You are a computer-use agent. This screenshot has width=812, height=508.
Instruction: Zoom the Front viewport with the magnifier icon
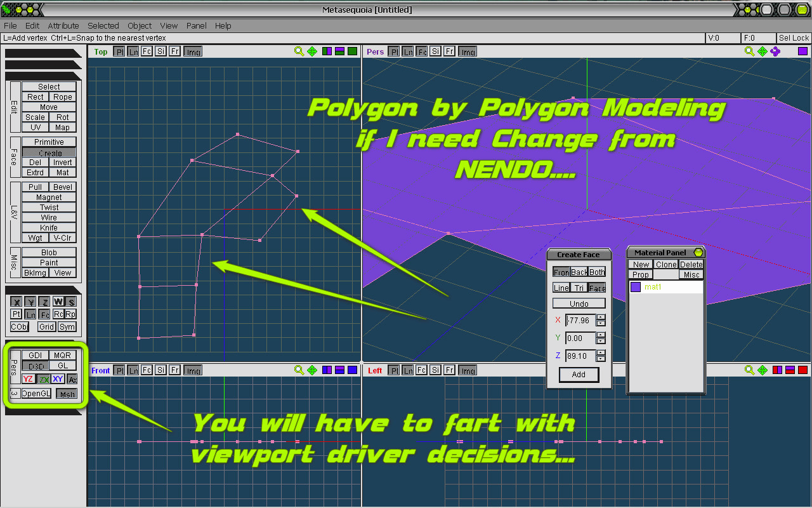(x=299, y=370)
